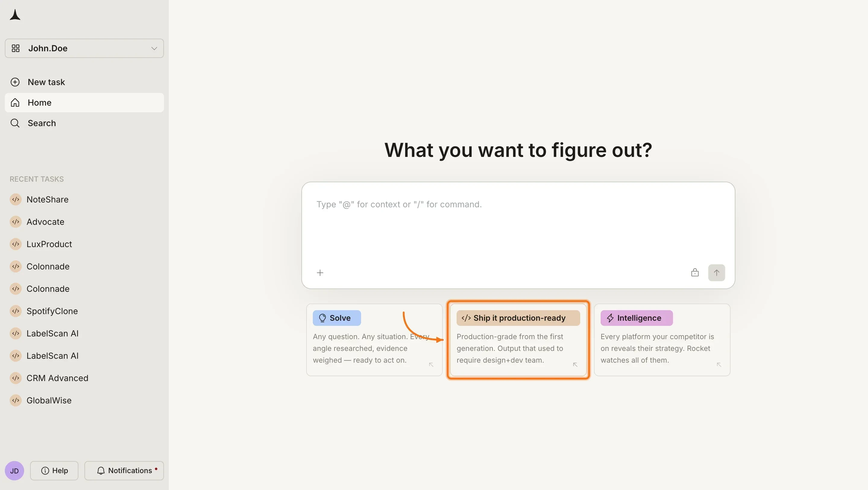Click the code icon beside NoteShare
Screen dimensions: 868x490
15,199
